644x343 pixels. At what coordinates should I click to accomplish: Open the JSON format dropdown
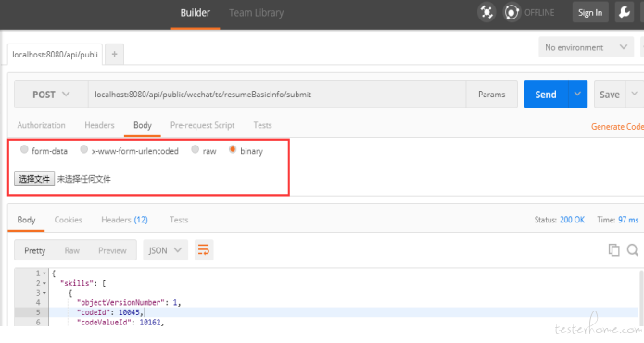tap(165, 250)
